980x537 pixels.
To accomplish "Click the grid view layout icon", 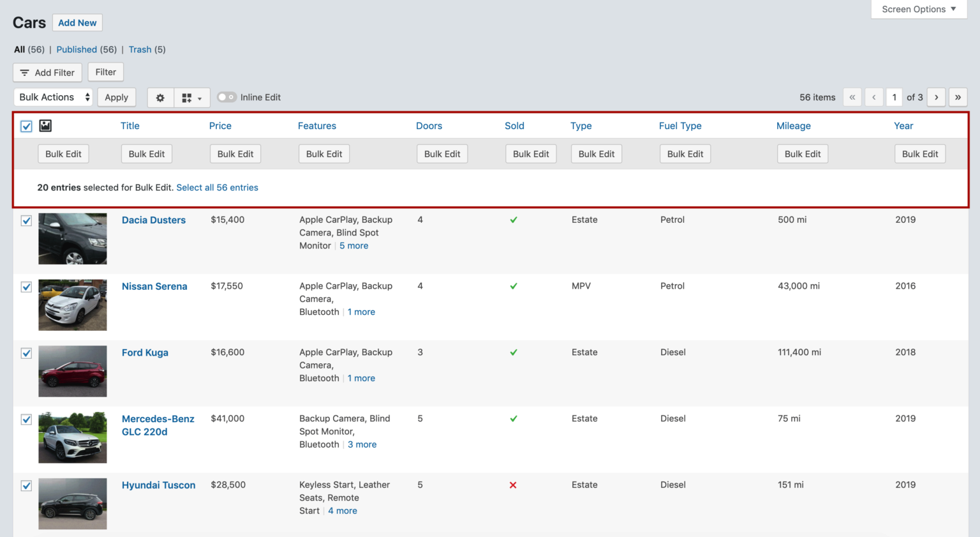I will tap(186, 97).
